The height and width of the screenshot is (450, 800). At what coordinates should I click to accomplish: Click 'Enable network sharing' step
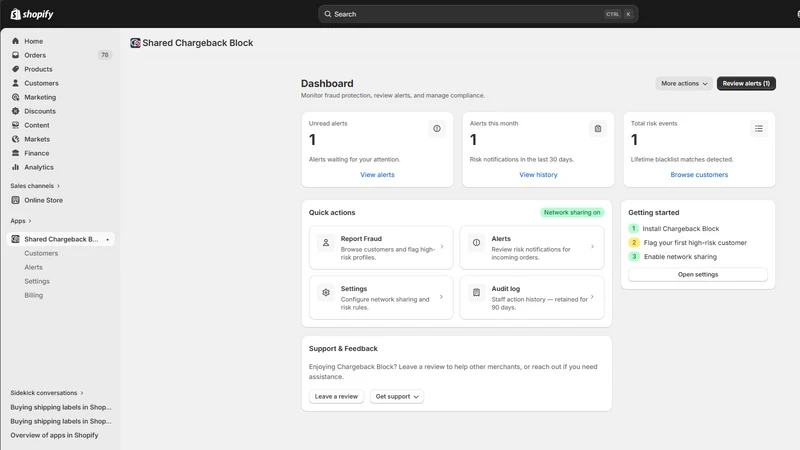(680, 257)
